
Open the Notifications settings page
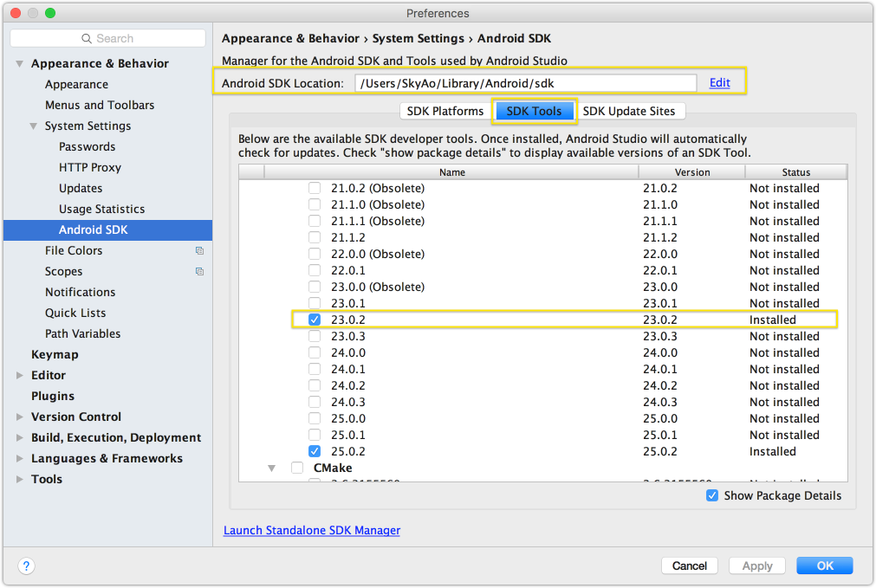pos(80,292)
